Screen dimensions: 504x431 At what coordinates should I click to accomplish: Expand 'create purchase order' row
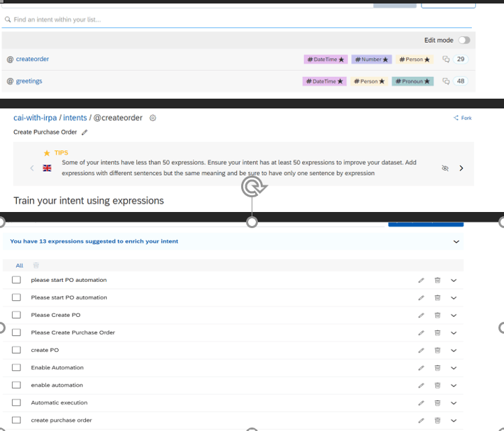coord(454,421)
